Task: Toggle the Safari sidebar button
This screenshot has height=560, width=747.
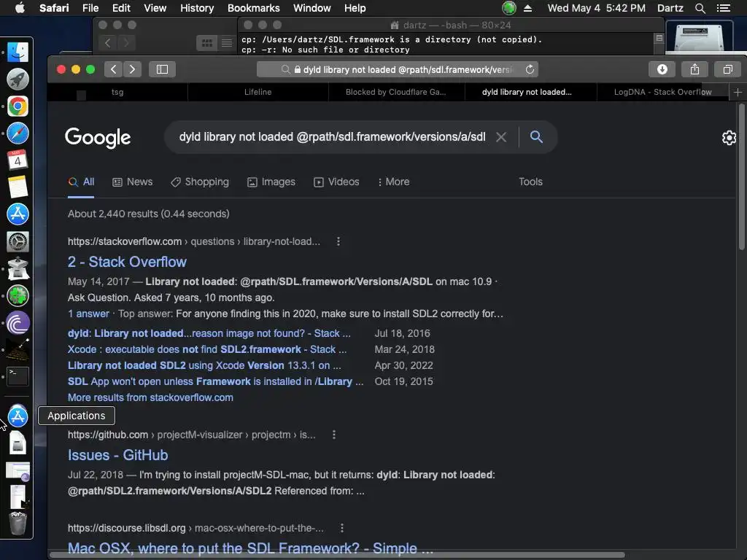Action: point(163,69)
